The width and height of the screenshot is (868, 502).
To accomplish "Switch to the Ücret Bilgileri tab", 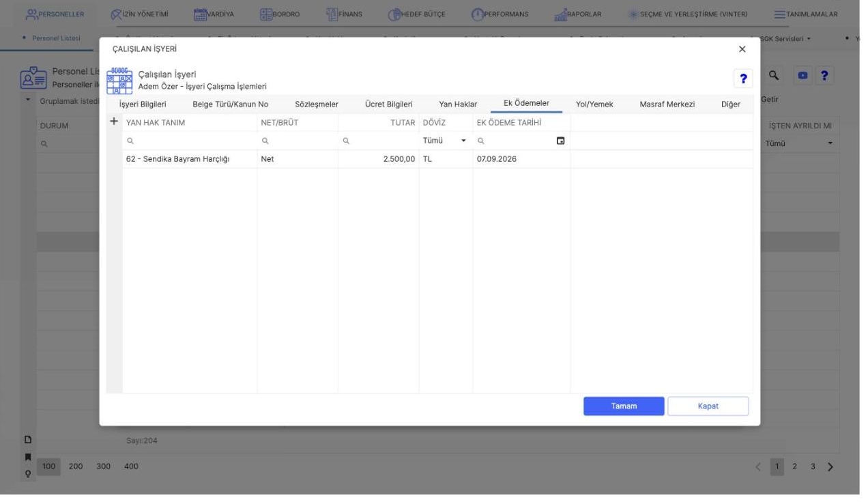I will [388, 104].
